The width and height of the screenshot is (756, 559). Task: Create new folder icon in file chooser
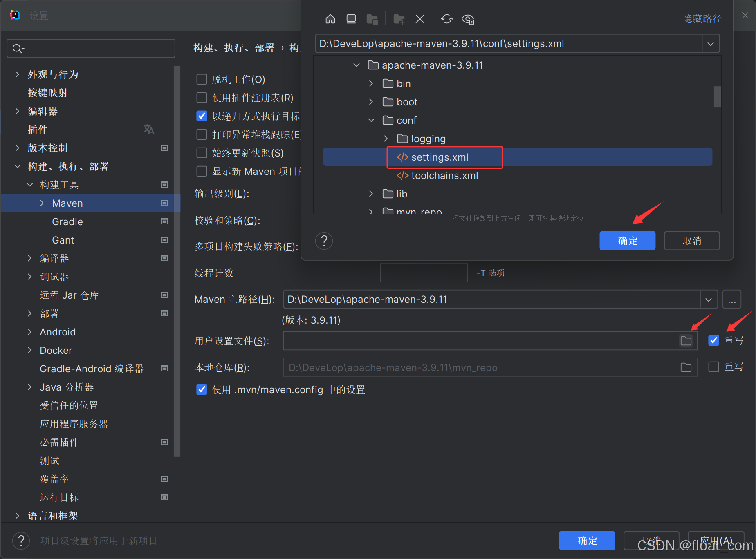pyautogui.click(x=399, y=19)
